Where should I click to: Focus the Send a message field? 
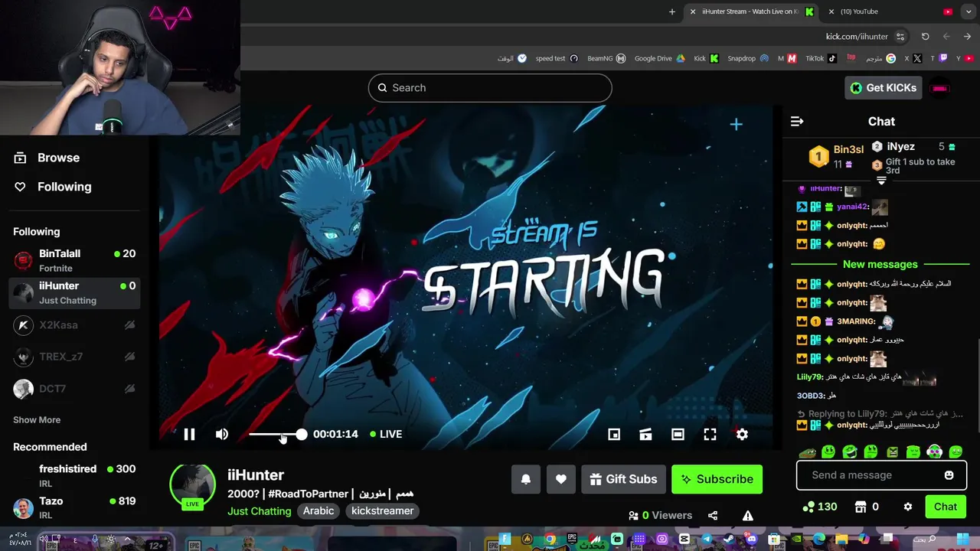click(x=881, y=475)
